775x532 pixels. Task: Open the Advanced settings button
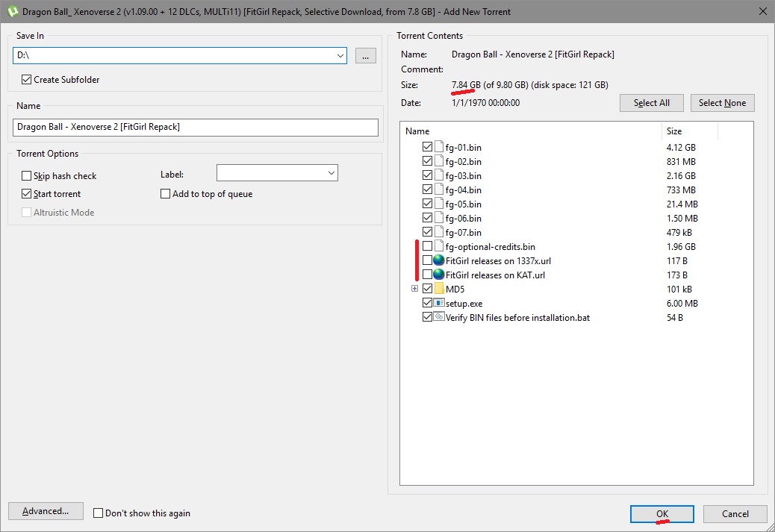[x=46, y=511]
